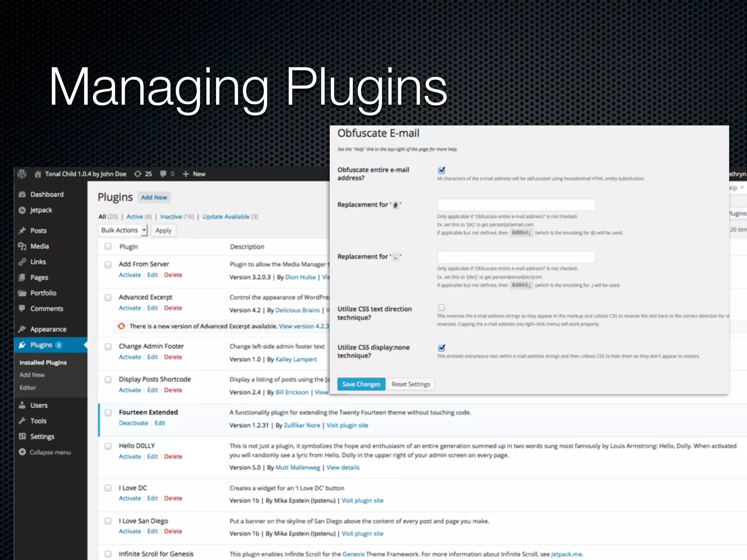Open Kailey Lampert author link
The image size is (747, 560).
pyautogui.click(x=296, y=359)
